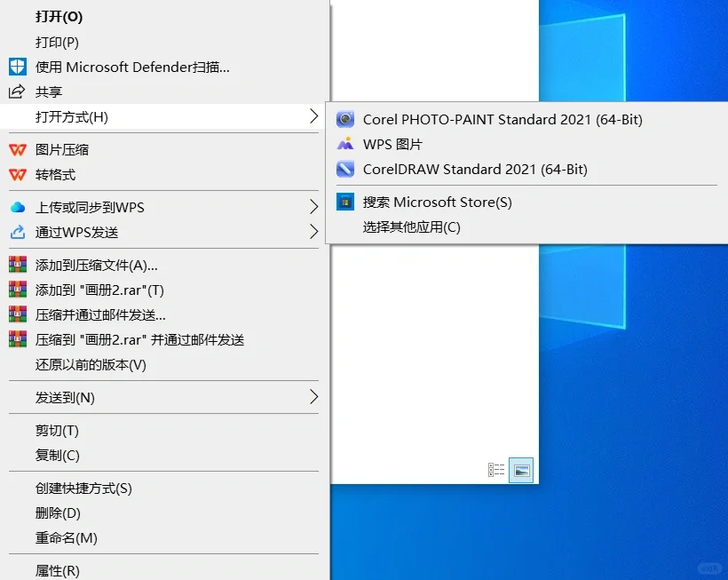
Task: Select the 共享 menu entry
Action: pos(164,91)
